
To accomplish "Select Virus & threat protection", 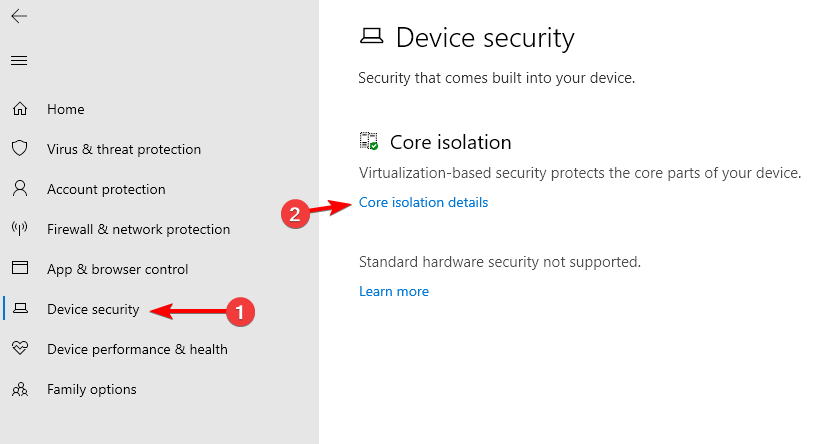I will [124, 149].
